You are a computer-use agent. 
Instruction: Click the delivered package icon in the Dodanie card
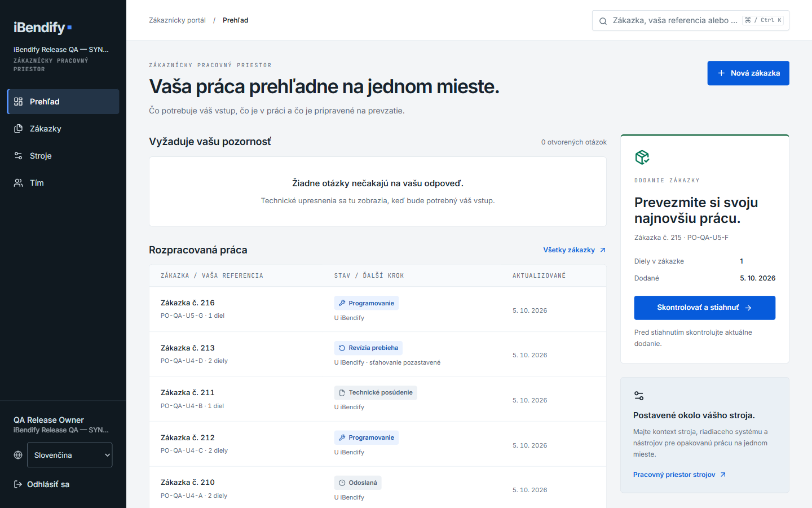pyautogui.click(x=642, y=157)
